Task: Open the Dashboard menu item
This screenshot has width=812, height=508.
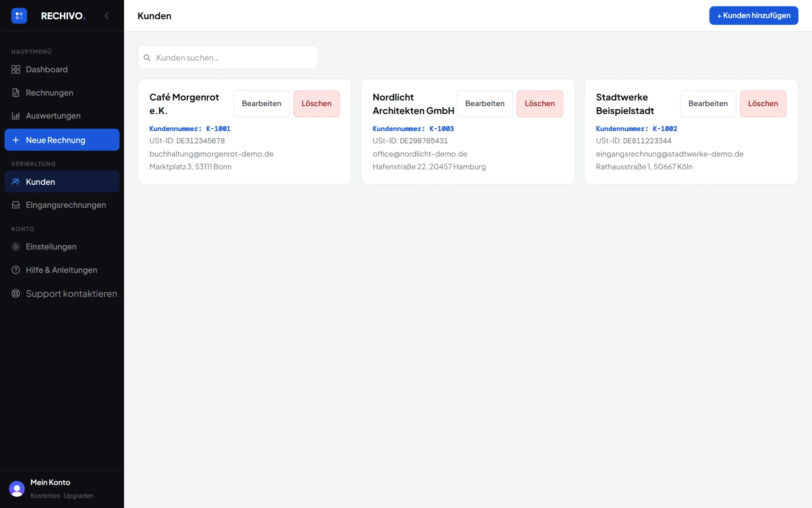Action: 62,70
